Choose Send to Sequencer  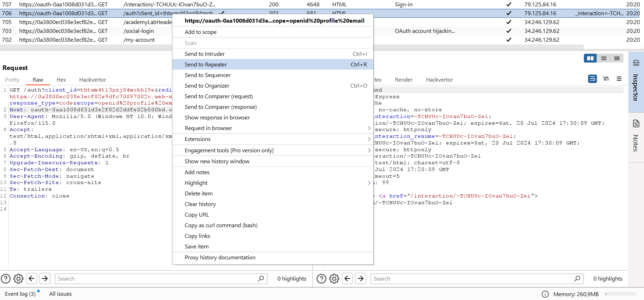tap(272, 75)
